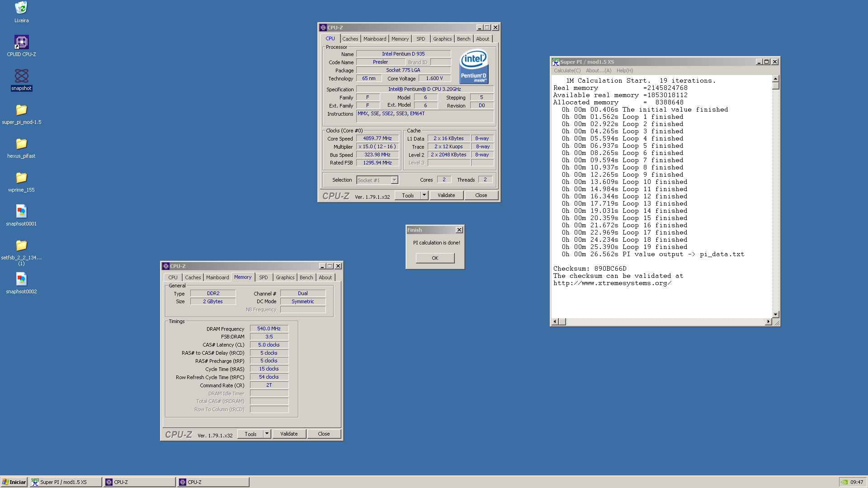Click the DRAM Frequency value 540.0 MHz
Image resolution: width=868 pixels, height=488 pixels.
269,328
